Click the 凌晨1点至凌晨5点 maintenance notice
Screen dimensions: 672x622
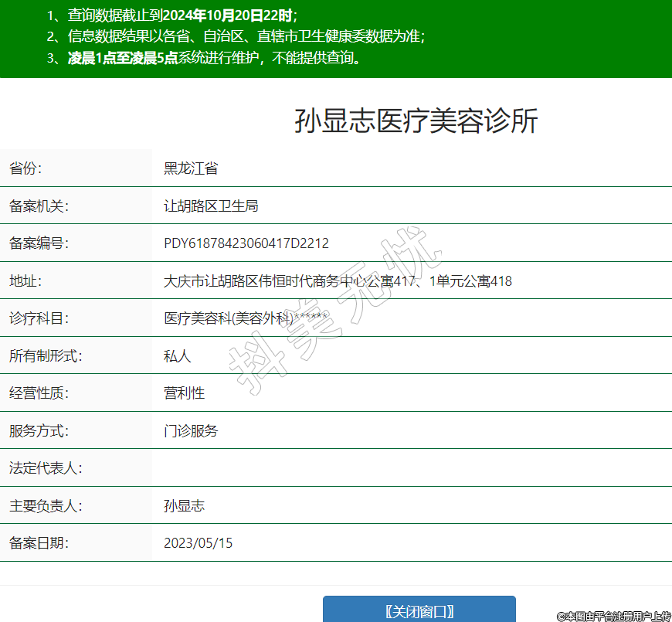coord(123,58)
